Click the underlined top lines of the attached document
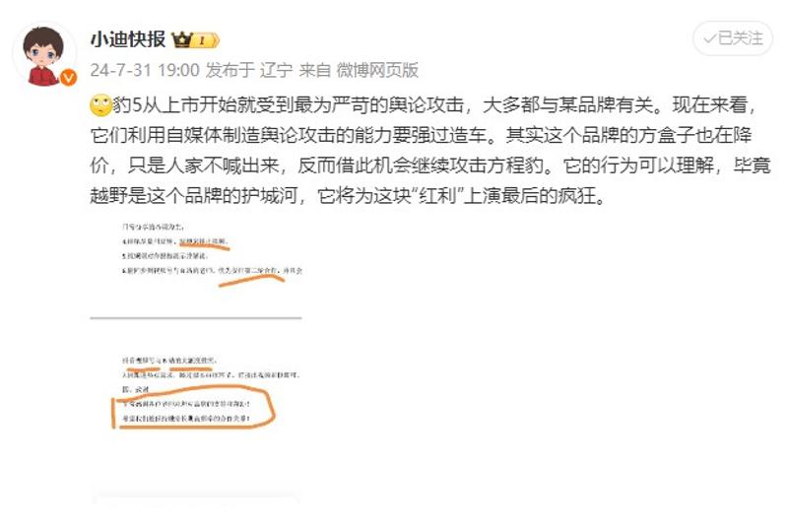788x532 pixels. (x=212, y=255)
